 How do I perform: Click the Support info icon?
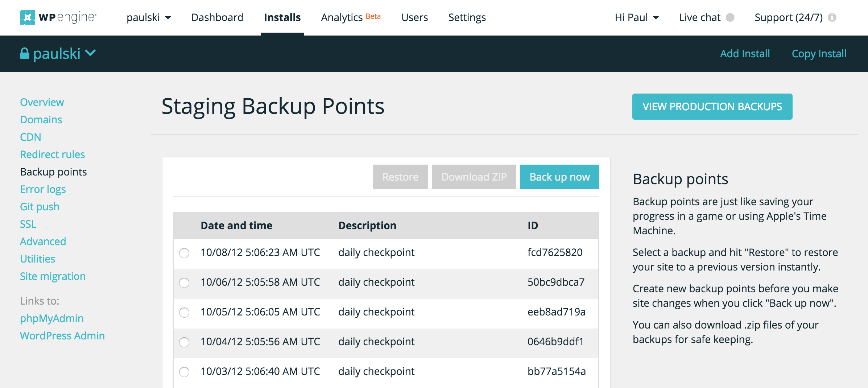(x=832, y=17)
